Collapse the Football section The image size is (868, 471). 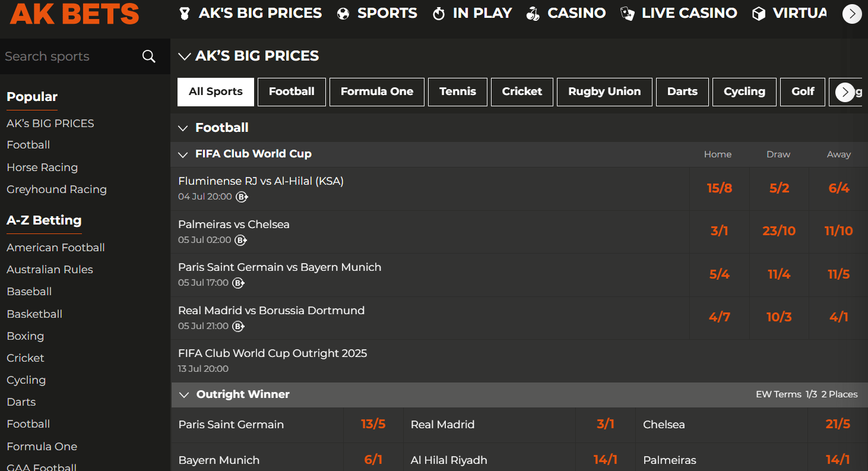pos(183,127)
